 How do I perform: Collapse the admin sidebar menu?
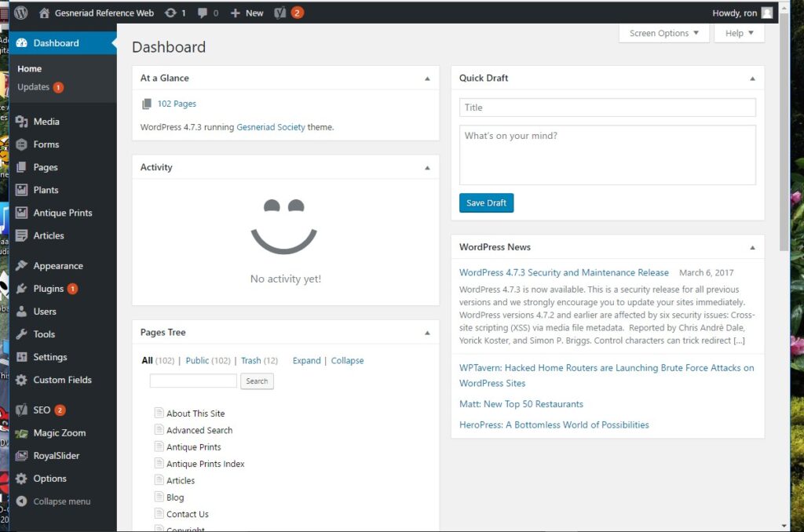point(61,501)
